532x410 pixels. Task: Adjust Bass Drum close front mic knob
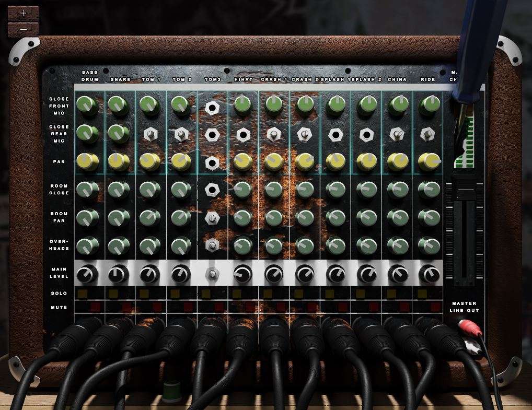[x=87, y=105]
